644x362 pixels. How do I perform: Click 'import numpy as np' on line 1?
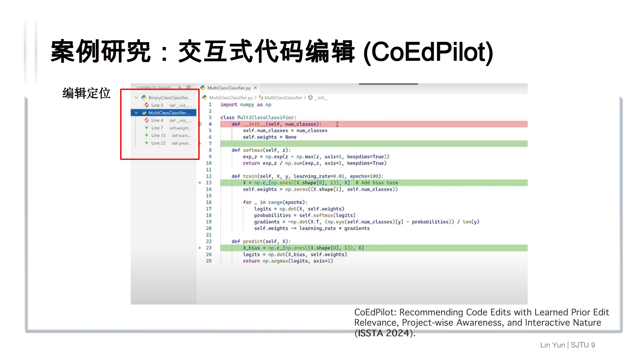point(246,105)
